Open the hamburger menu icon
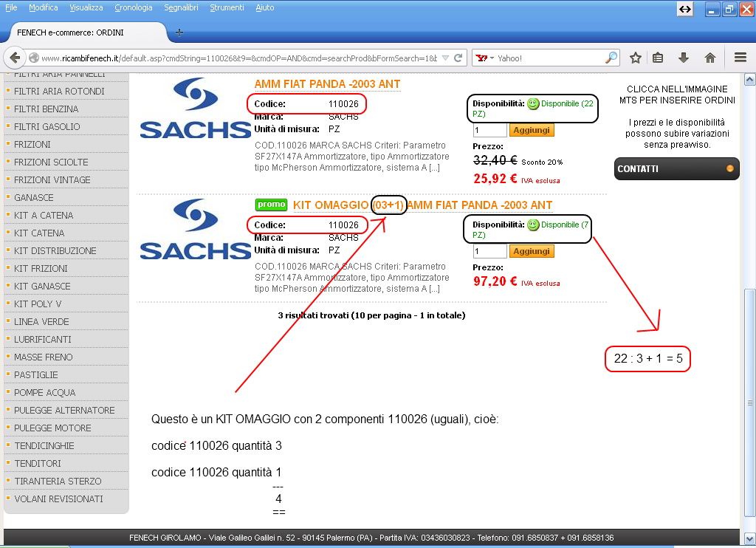The height and width of the screenshot is (548, 756). (740, 58)
